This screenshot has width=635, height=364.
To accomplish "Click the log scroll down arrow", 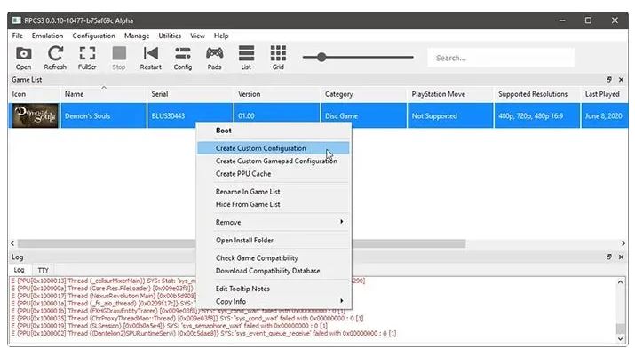I will click(621, 339).
